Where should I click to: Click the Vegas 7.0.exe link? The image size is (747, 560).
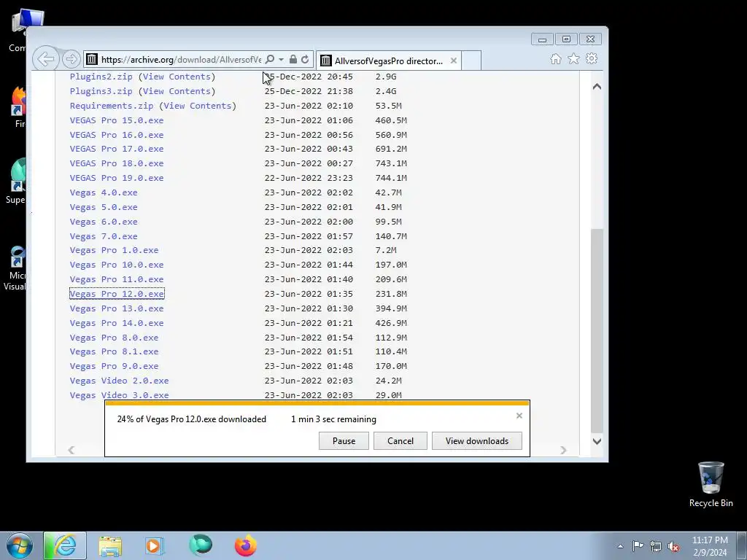click(x=104, y=237)
